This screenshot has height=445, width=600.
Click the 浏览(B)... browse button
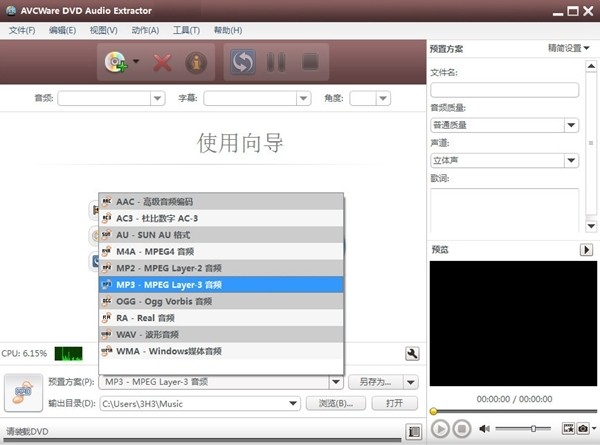(x=335, y=403)
